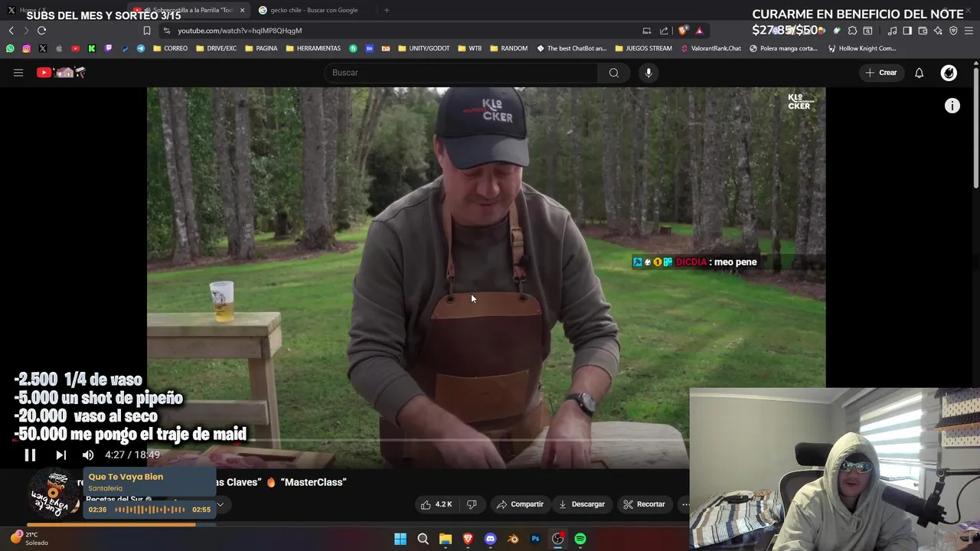
Task: Open Brave Rewards triangle icon
Action: (x=699, y=31)
